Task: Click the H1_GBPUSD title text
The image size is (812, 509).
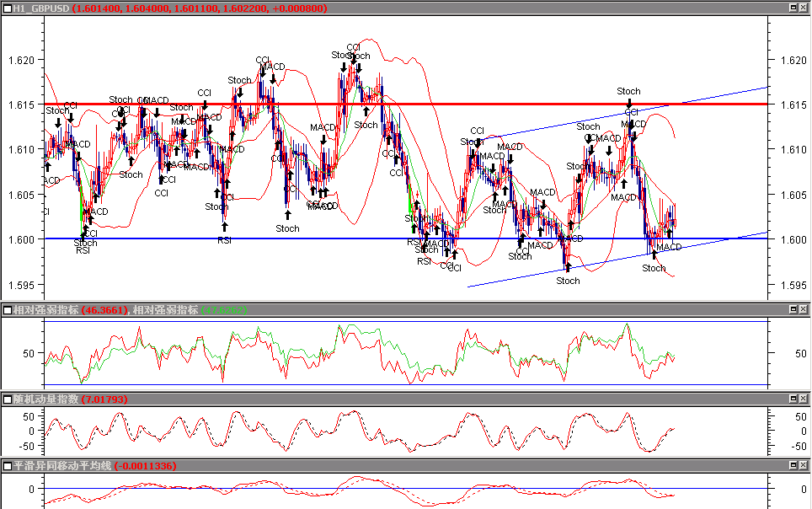Action: 41,8
